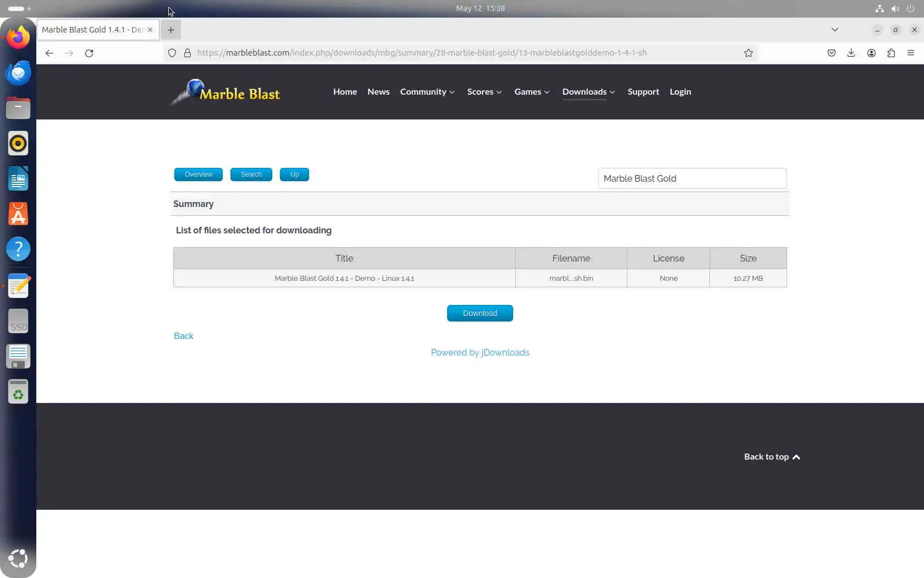The height and width of the screenshot is (578, 924).
Task: View site security padlock info
Action: [188, 53]
